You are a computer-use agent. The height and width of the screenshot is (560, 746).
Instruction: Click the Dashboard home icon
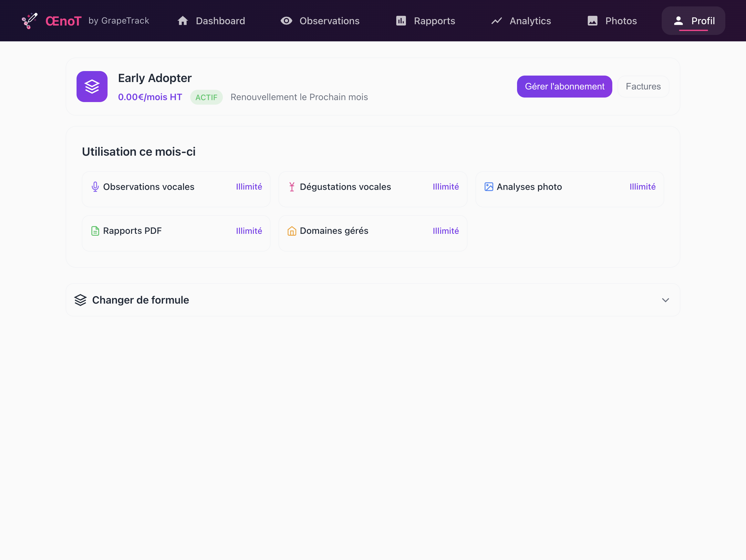pyautogui.click(x=183, y=21)
